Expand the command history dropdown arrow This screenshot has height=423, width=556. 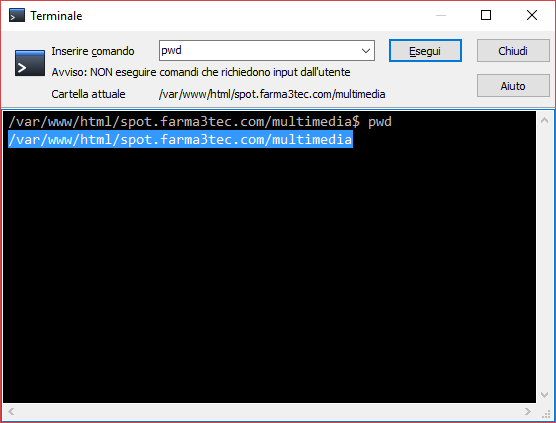coord(366,51)
